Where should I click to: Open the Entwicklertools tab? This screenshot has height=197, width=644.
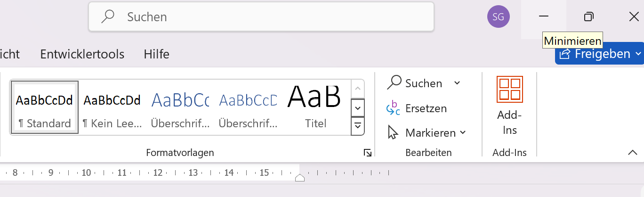click(82, 54)
